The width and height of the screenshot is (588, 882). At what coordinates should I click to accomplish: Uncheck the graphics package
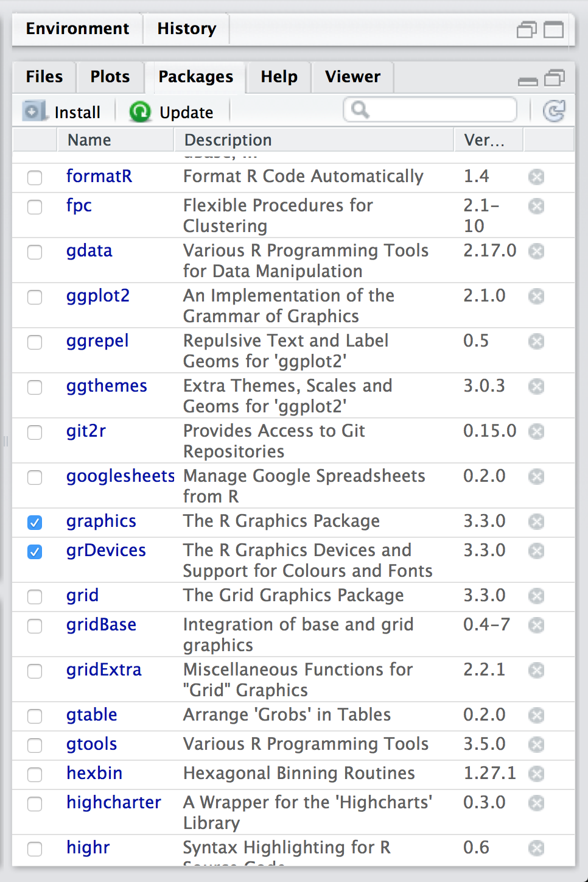coord(35,523)
